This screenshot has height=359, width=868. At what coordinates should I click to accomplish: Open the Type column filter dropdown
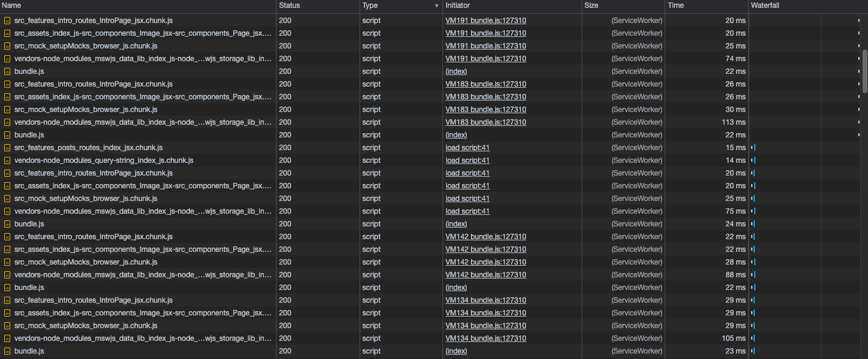(x=436, y=5)
